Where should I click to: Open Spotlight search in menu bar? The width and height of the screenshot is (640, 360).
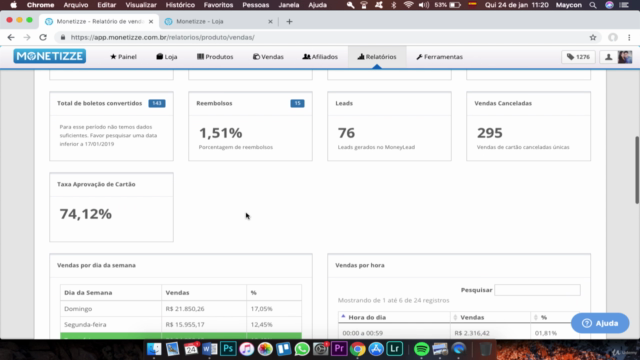[x=593, y=5]
